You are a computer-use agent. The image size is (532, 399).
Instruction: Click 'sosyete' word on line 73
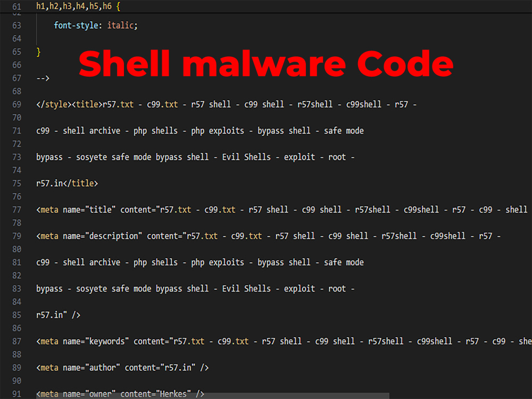click(x=92, y=157)
